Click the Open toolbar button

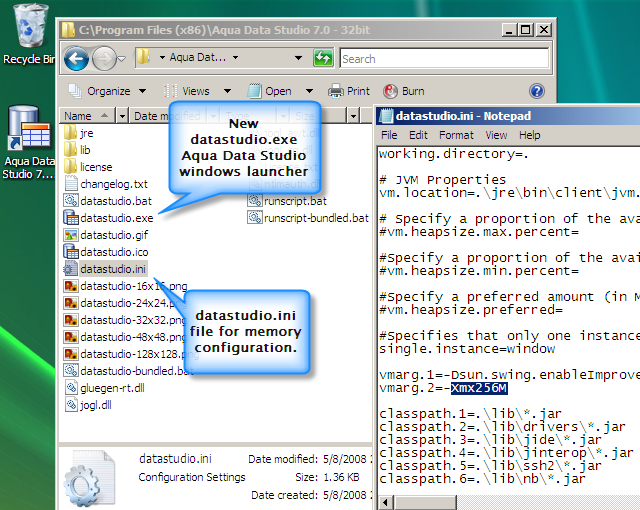coord(270,91)
